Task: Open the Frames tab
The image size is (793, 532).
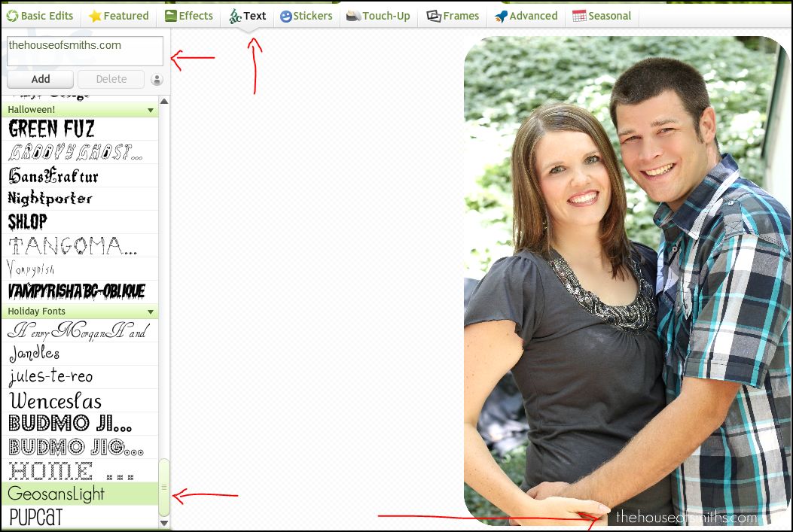Action: (x=453, y=16)
